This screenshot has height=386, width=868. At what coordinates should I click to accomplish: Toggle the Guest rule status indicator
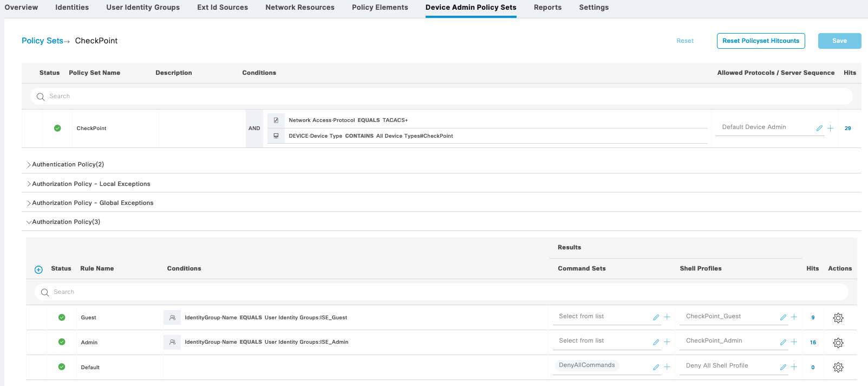[x=62, y=318]
